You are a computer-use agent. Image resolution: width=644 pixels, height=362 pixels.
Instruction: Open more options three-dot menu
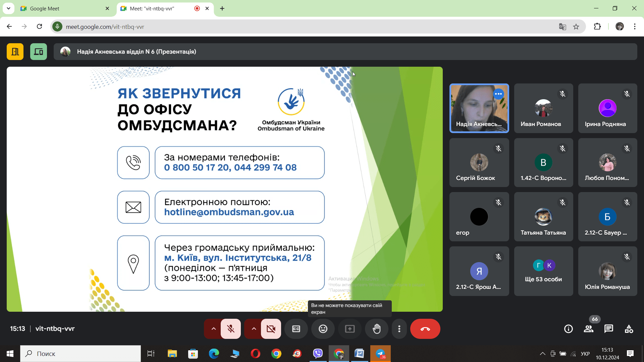[x=399, y=329]
